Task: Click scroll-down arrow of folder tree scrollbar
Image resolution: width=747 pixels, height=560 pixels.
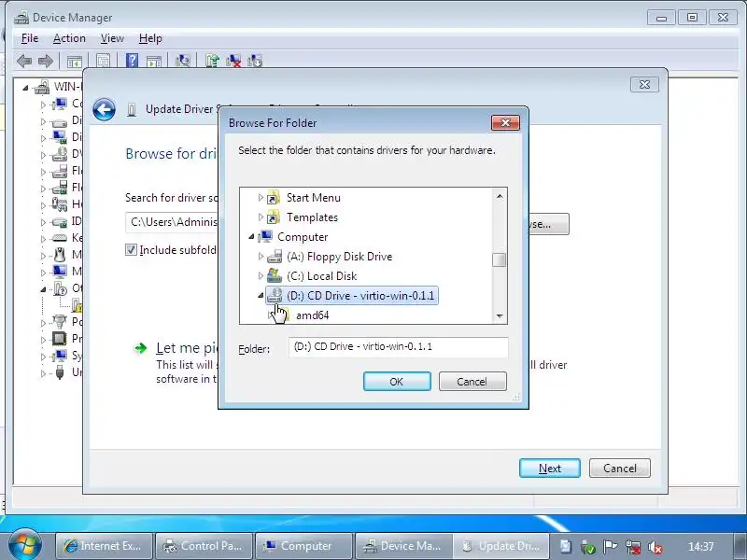Action: pyautogui.click(x=500, y=315)
